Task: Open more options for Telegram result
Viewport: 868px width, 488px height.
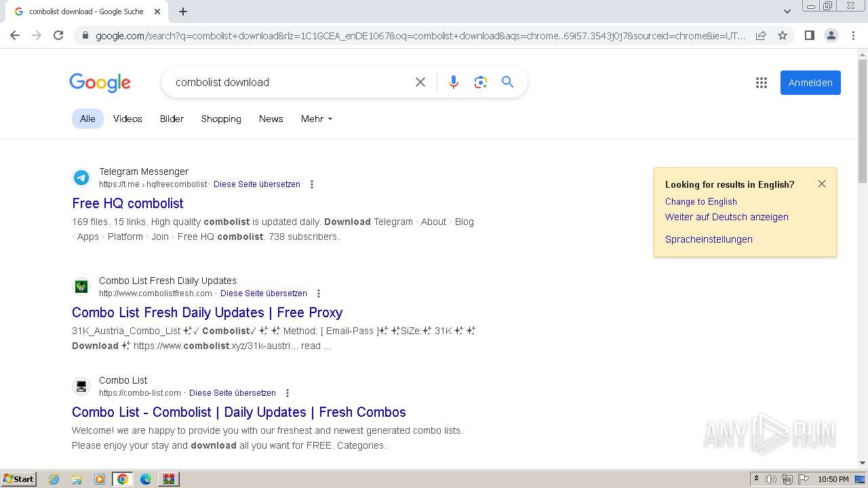Action: coord(312,184)
